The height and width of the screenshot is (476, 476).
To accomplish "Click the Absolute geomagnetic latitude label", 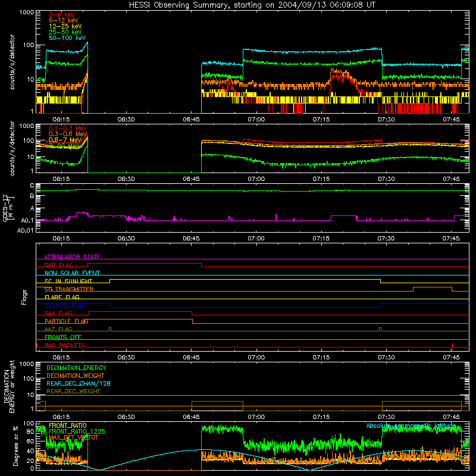I will 411,426.
